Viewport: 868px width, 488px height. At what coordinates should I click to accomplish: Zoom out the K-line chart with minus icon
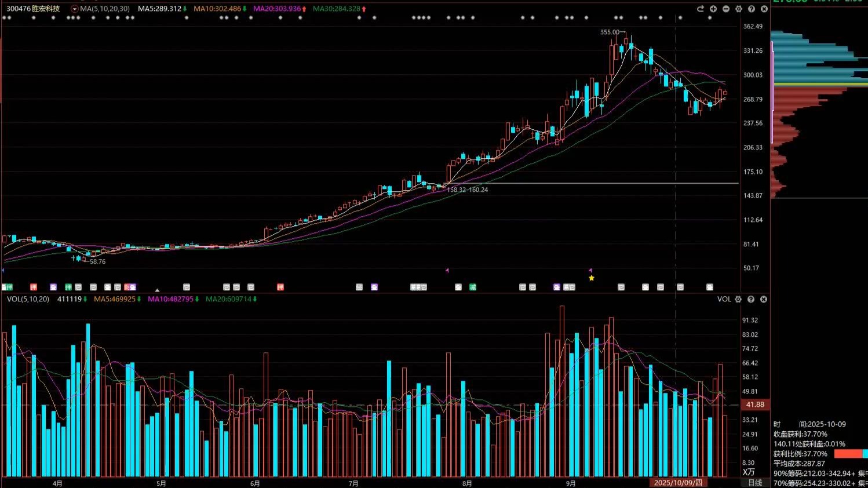click(x=725, y=9)
